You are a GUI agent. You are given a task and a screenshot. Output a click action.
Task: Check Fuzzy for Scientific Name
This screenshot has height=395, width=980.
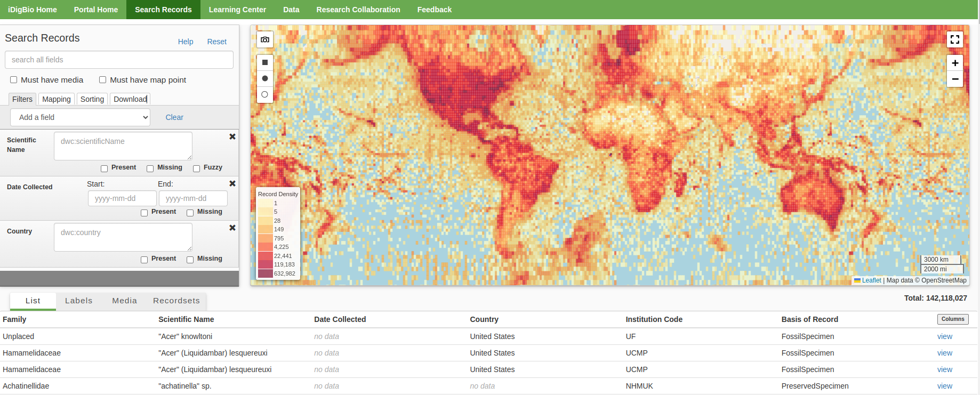click(x=197, y=168)
